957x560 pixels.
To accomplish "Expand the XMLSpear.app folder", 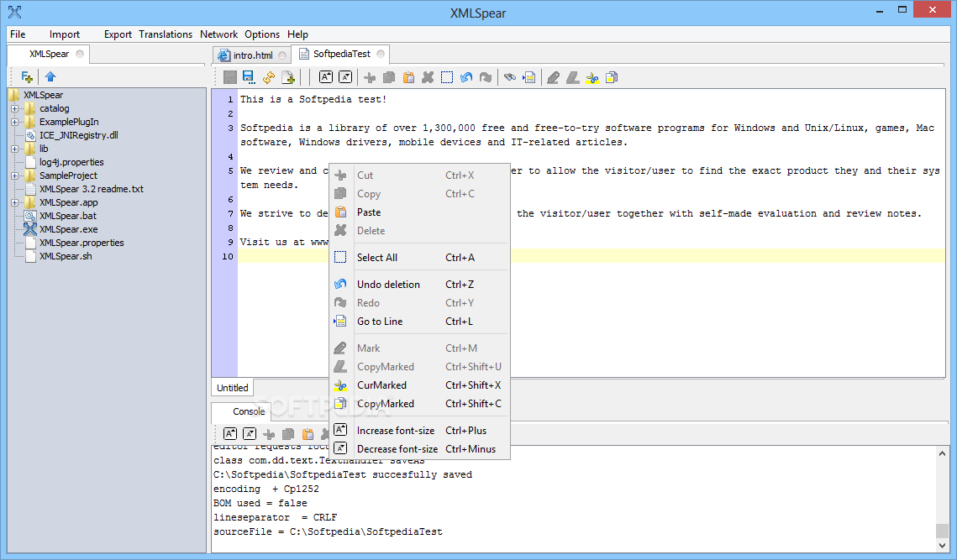I will [14, 202].
